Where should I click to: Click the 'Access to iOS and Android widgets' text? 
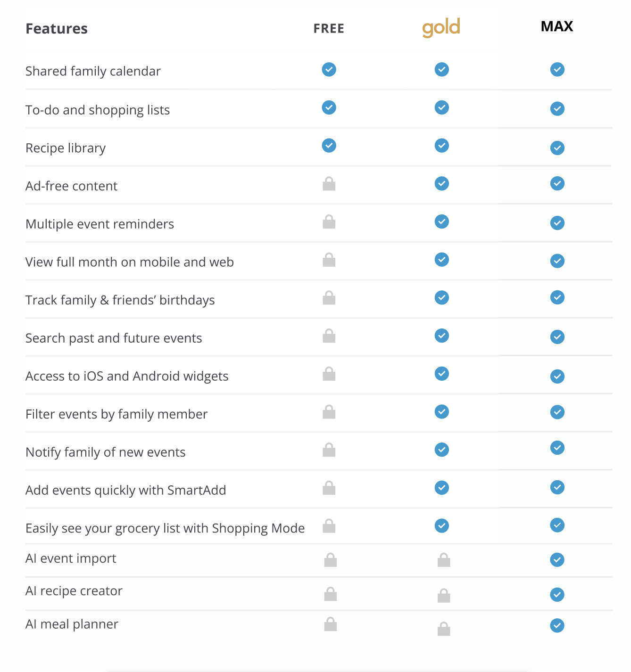127,376
